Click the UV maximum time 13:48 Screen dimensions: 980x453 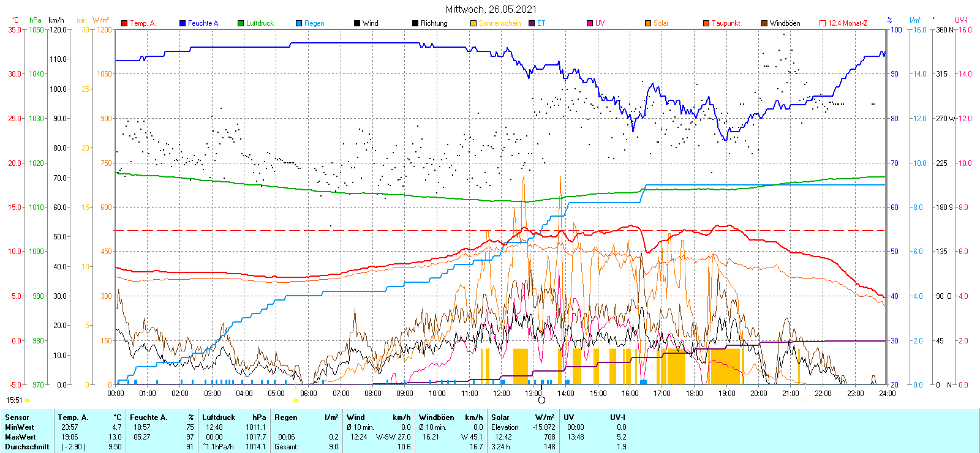[x=576, y=437]
